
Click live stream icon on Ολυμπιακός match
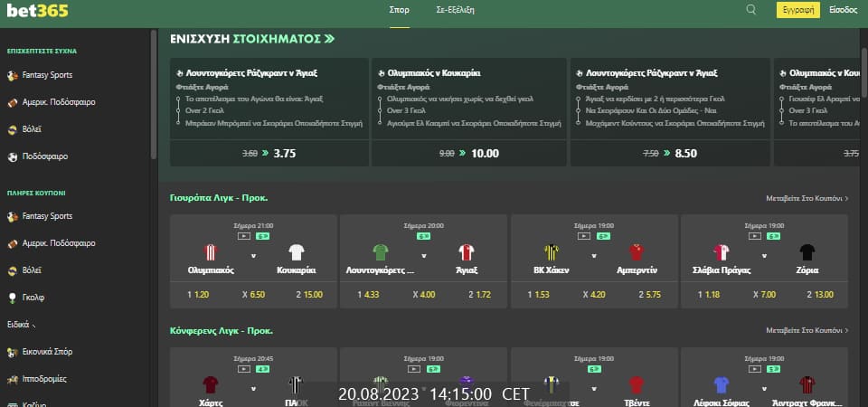(x=244, y=236)
